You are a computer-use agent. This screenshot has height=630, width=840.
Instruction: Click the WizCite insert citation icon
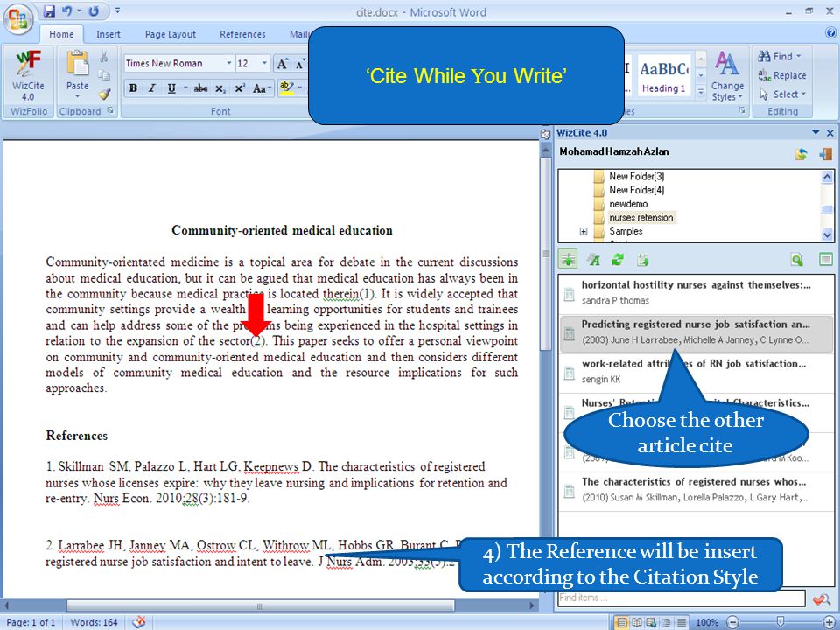tap(568, 260)
